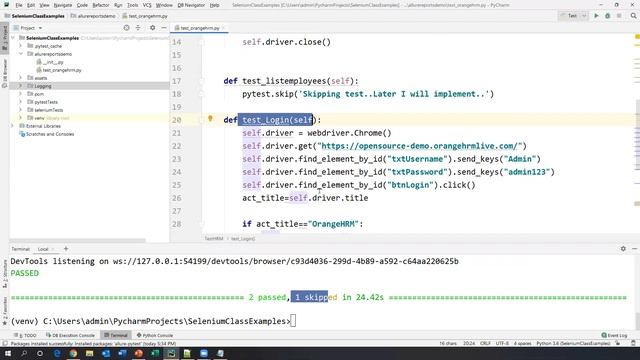Open the Project tool window side tab
Viewport: 640px width, 360px height.
tap(4, 38)
